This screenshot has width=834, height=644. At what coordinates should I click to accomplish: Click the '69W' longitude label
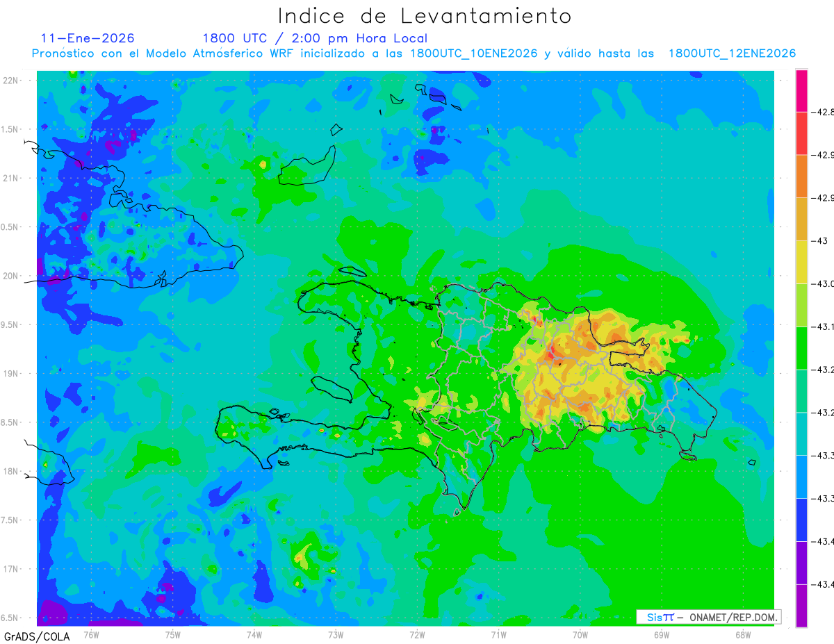662,634
